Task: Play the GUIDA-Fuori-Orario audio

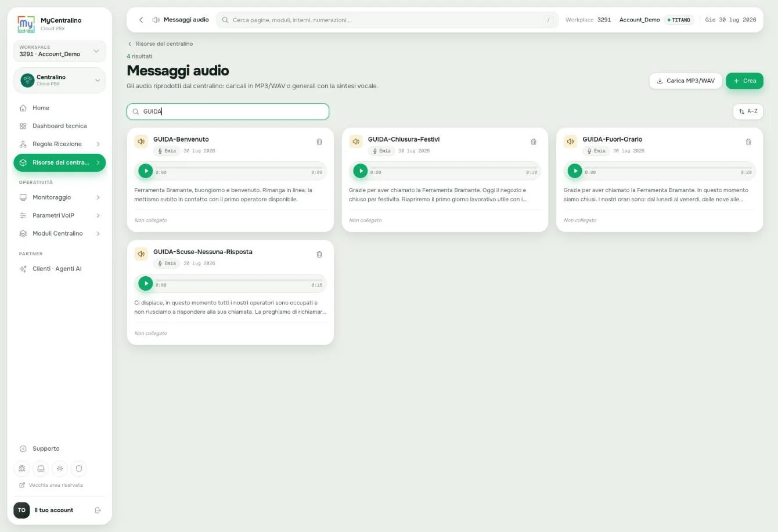Action: 575,171
